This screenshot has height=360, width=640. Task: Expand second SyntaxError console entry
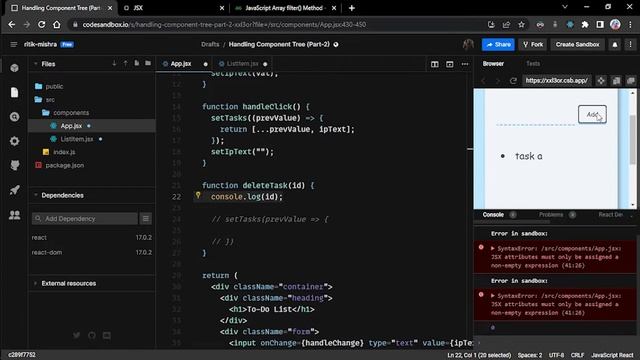493,296
